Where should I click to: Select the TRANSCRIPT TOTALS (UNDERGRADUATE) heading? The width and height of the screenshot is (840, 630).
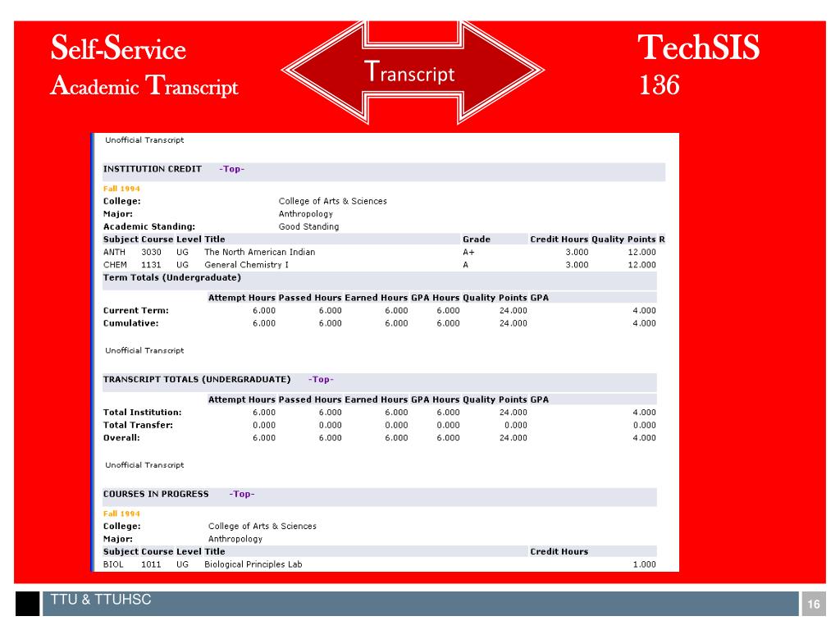[x=197, y=380]
